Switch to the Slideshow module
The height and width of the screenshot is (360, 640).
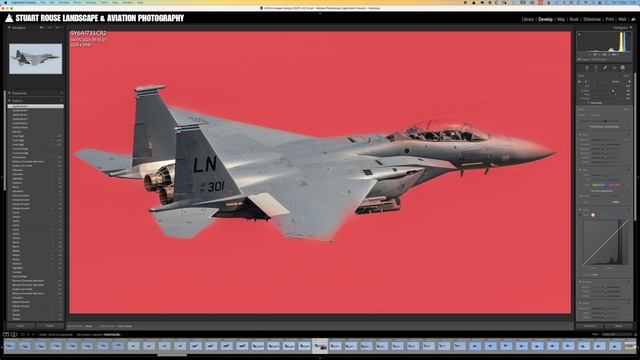(592, 19)
